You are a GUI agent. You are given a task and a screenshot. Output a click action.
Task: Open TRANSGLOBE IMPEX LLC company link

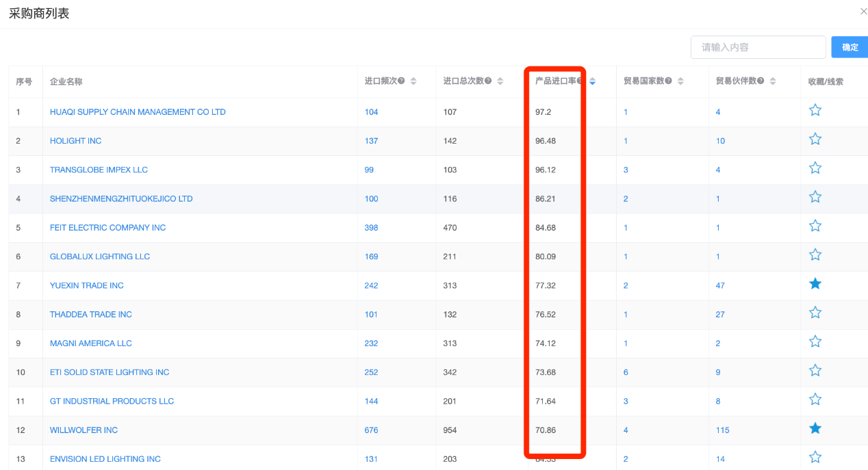click(99, 170)
